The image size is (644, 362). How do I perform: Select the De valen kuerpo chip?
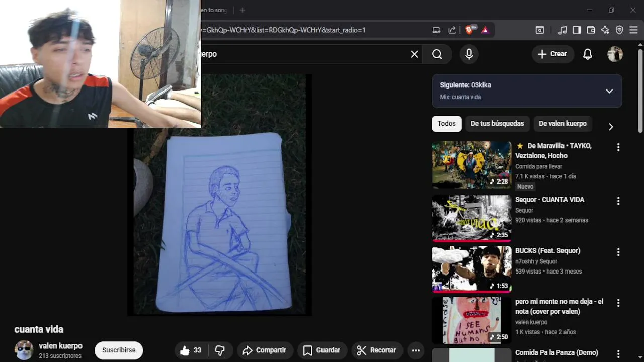562,124
